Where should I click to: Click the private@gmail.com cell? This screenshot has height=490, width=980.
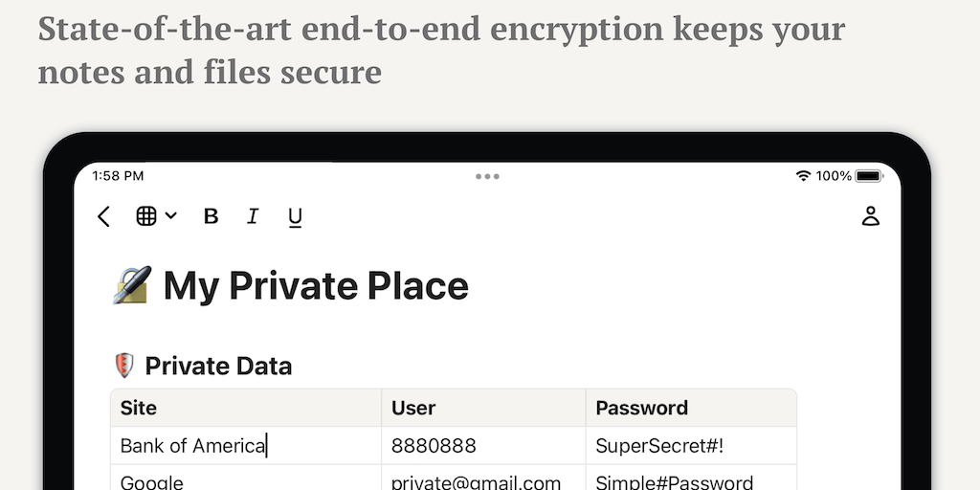[476, 481]
